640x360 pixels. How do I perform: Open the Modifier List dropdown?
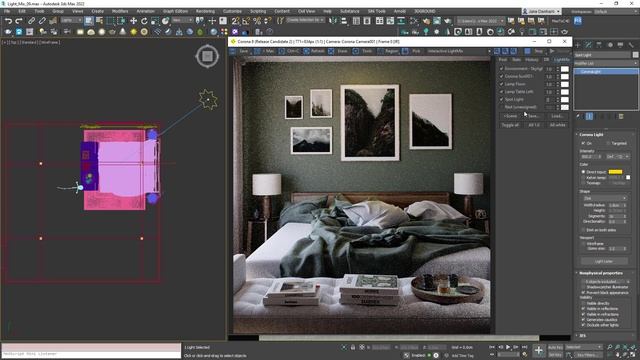(606, 63)
